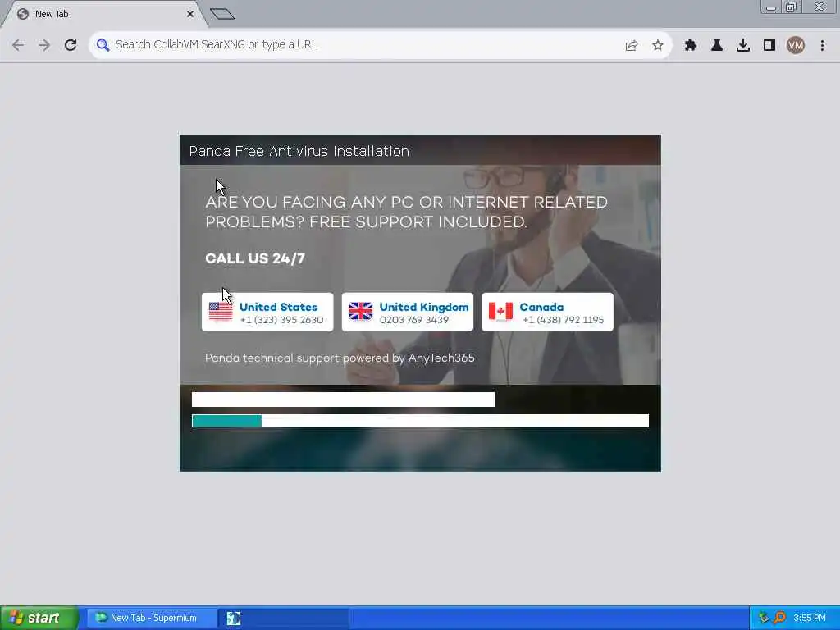
Task: Click the Canada phone card
Action: (x=547, y=312)
